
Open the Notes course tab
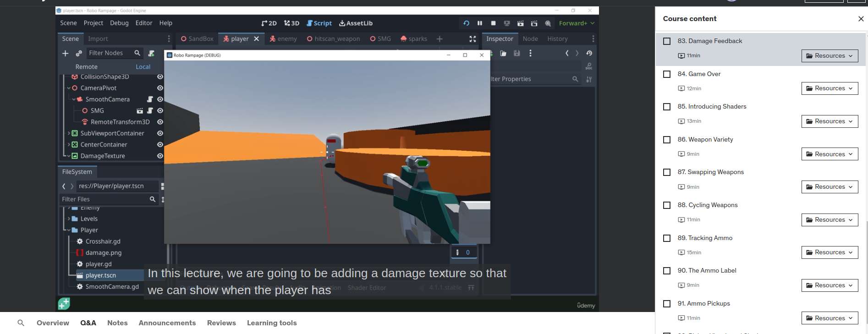(x=117, y=323)
